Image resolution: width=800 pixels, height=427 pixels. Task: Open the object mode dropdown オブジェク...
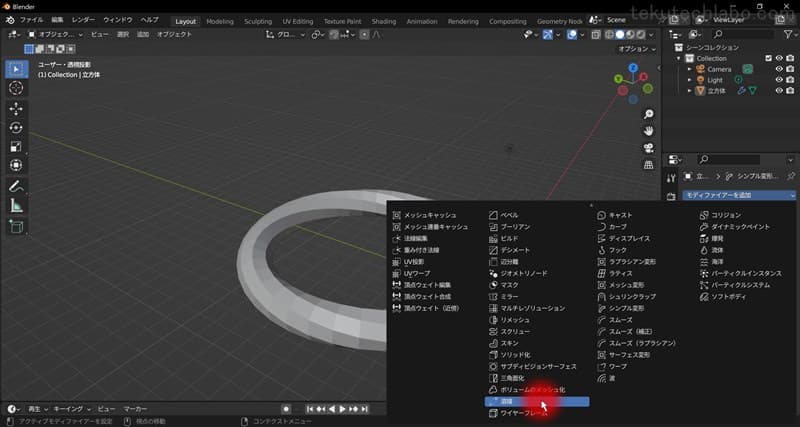57,35
